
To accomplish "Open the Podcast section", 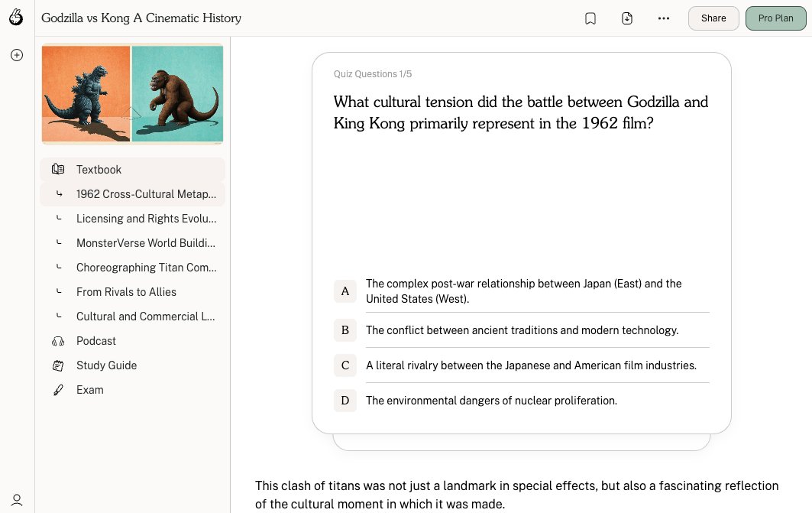I will (133, 341).
